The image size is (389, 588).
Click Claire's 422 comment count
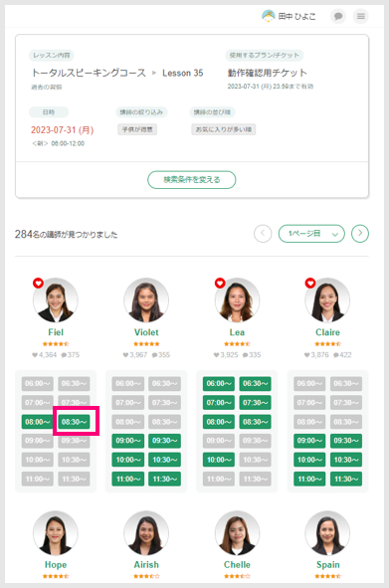(342, 355)
